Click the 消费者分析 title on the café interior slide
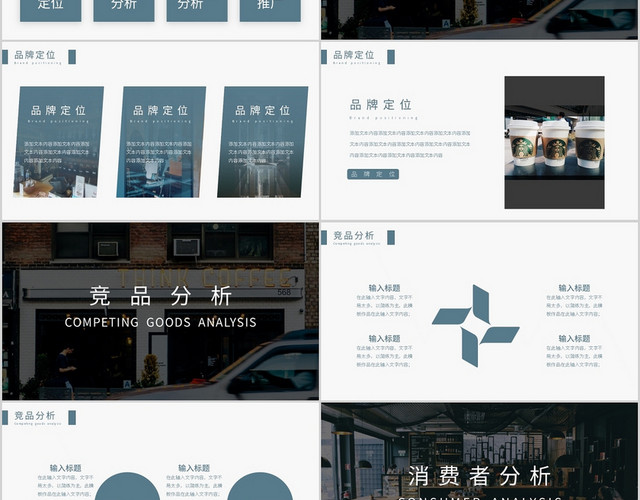 (480, 476)
